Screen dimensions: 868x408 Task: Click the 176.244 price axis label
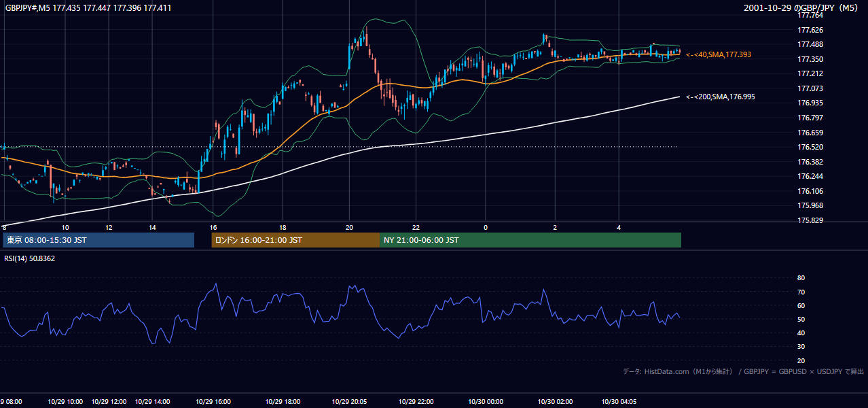810,177
